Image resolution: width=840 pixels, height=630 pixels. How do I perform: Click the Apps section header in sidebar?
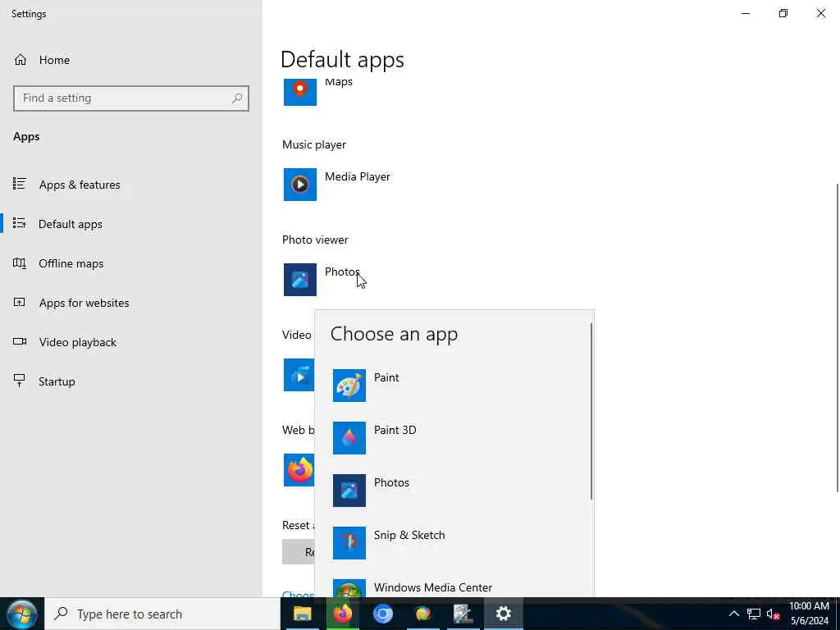click(26, 137)
